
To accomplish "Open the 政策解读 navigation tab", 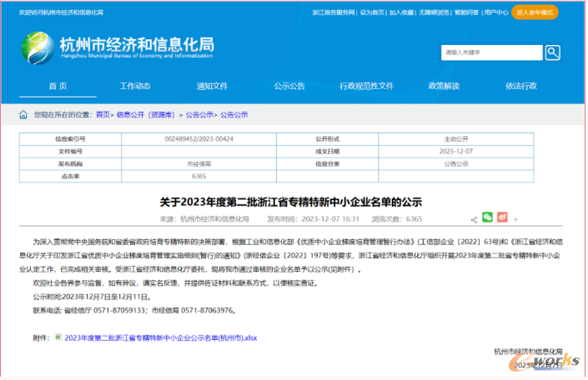I will click(x=444, y=86).
